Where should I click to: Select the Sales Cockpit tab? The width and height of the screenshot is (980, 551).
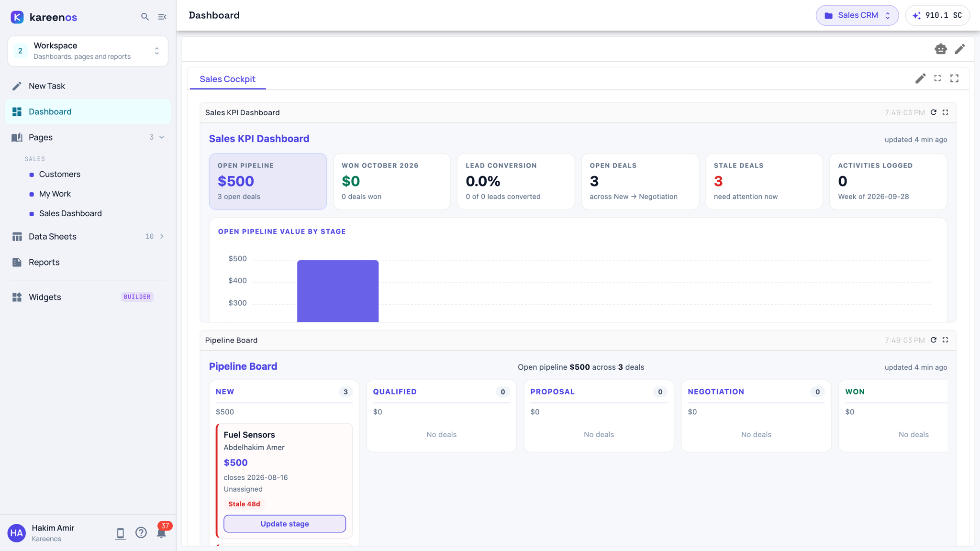[227, 79]
